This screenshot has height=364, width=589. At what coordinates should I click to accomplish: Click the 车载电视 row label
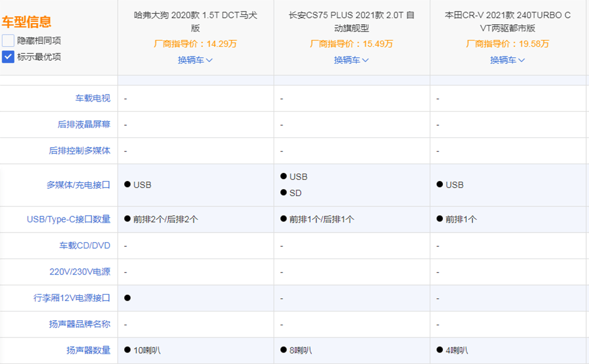coord(94,98)
